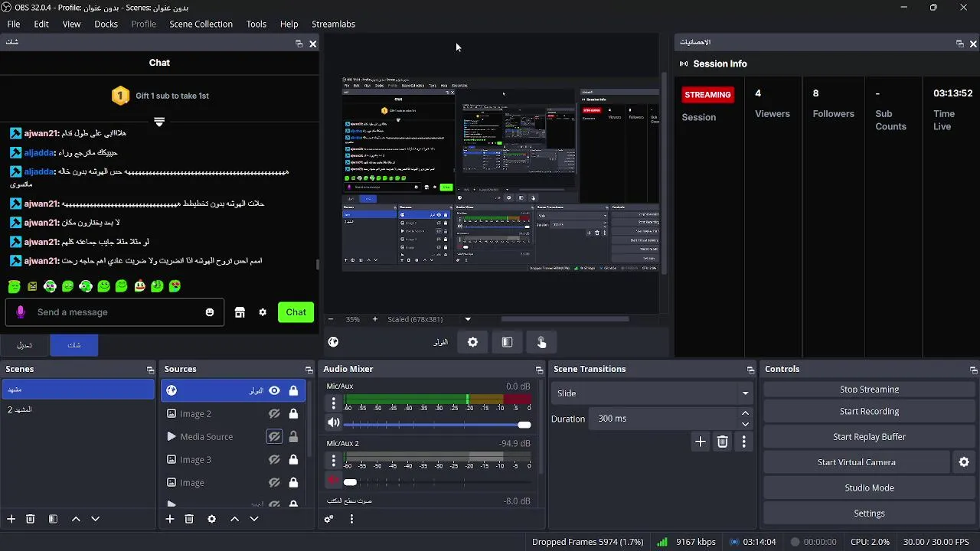Adjust the Mic/Aux 2 volume slider

(438, 482)
